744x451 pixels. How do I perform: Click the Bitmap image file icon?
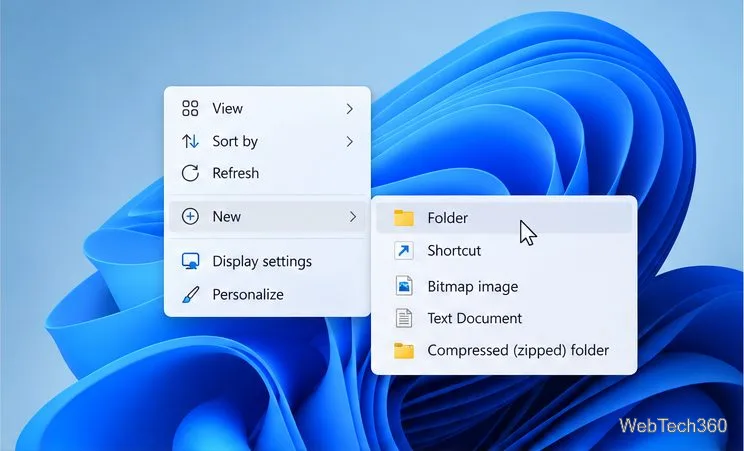404,286
